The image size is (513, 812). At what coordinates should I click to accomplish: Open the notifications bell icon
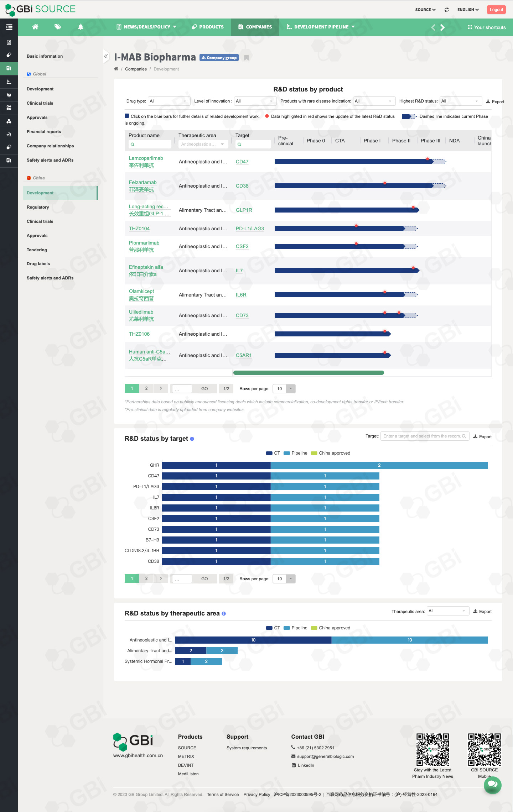(x=81, y=27)
